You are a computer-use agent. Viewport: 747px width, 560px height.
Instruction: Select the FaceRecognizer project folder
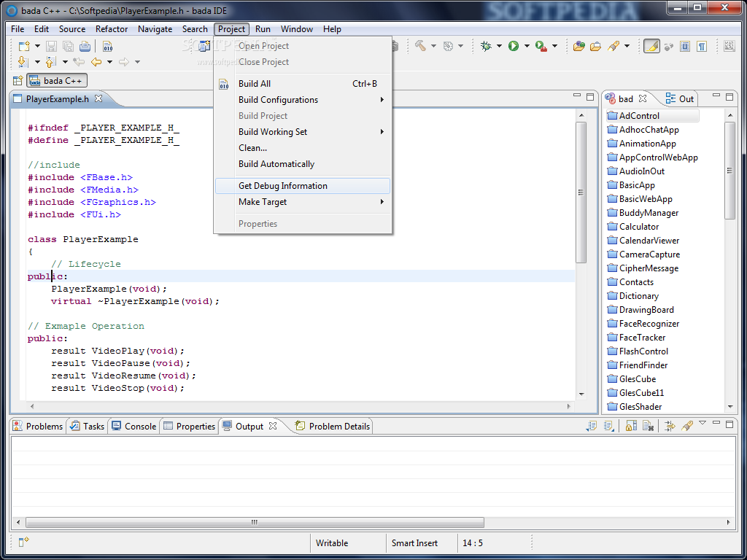pyautogui.click(x=643, y=323)
